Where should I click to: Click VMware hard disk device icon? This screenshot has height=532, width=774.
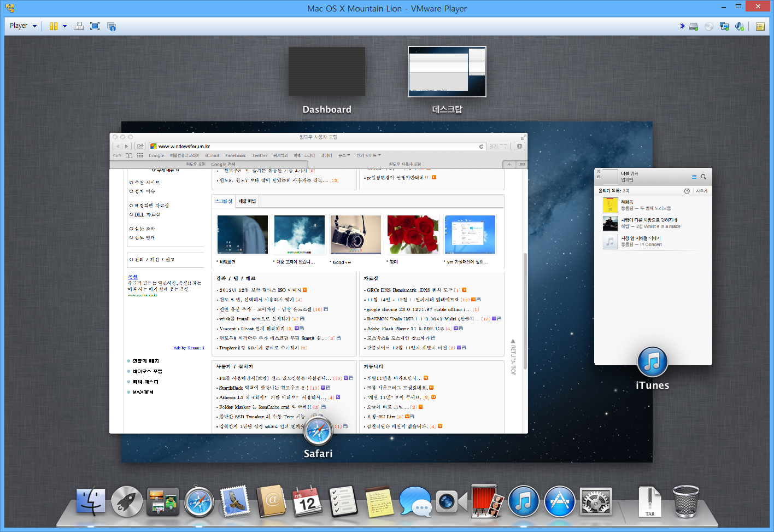(x=694, y=26)
